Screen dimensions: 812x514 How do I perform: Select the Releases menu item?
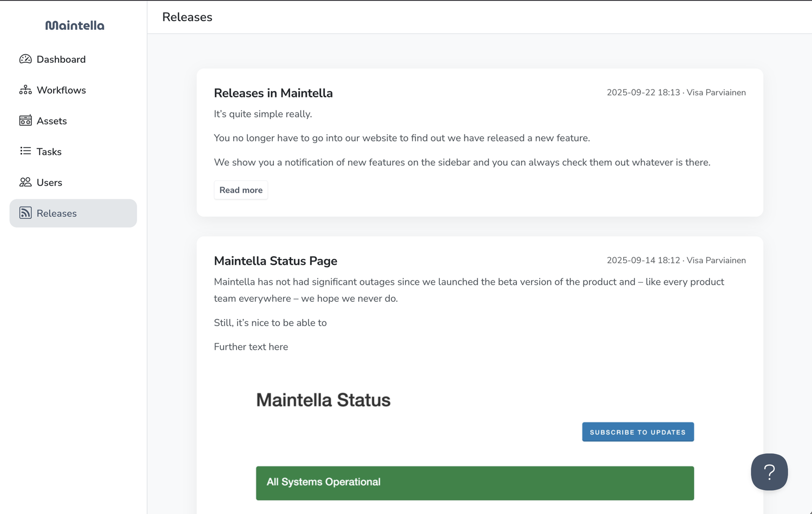(x=73, y=213)
